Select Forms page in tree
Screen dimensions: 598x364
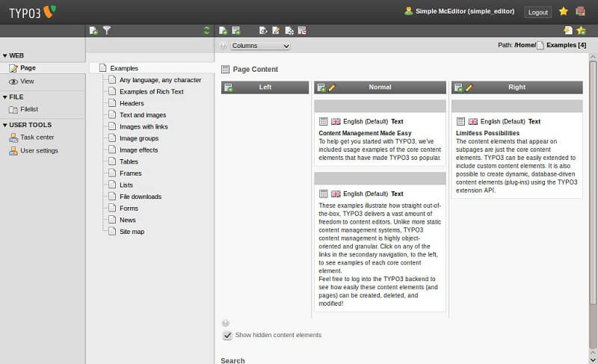[x=129, y=209]
